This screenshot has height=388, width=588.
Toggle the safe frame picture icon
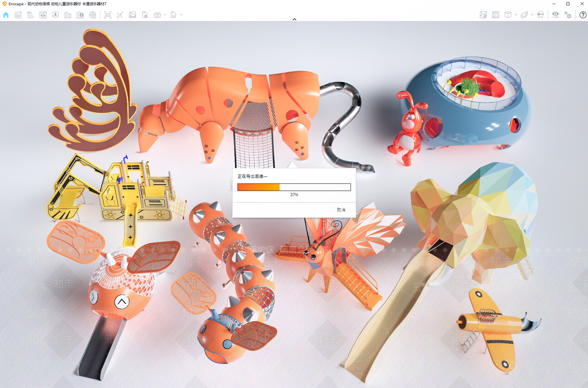pos(496,15)
